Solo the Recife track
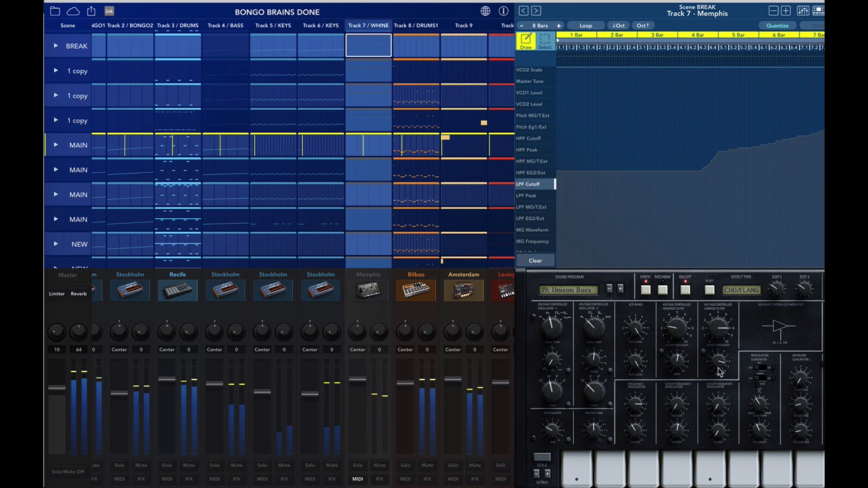This screenshot has width=868, height=488. [x=167, y=465]
